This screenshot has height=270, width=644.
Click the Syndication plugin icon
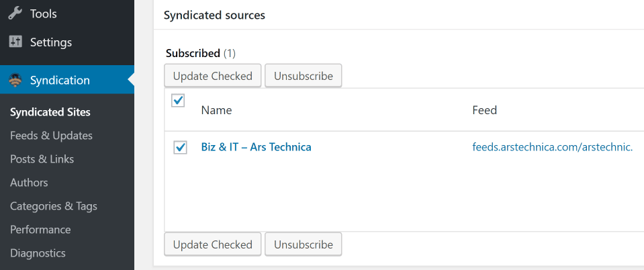click(x=15, y=81)
